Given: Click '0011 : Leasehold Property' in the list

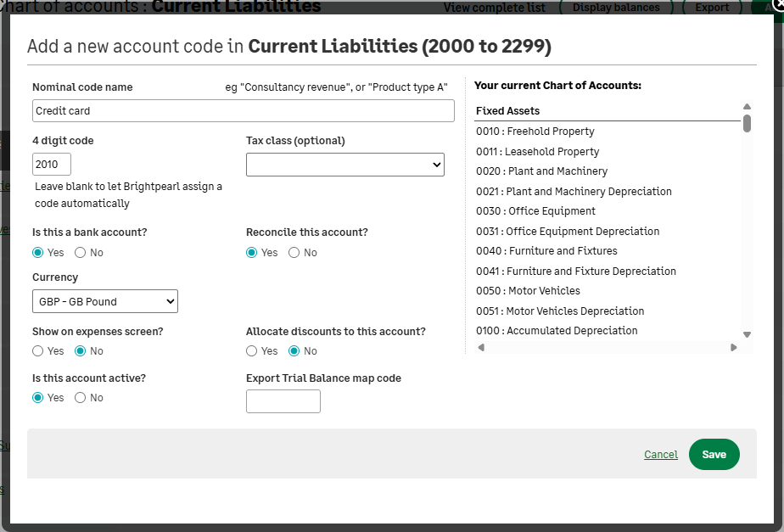Looking at the screenshot, I should [x=537, y=152].
